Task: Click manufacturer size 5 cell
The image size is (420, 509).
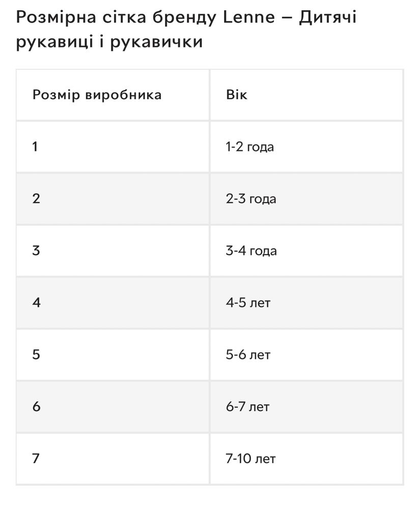Action: coord(113,354)
